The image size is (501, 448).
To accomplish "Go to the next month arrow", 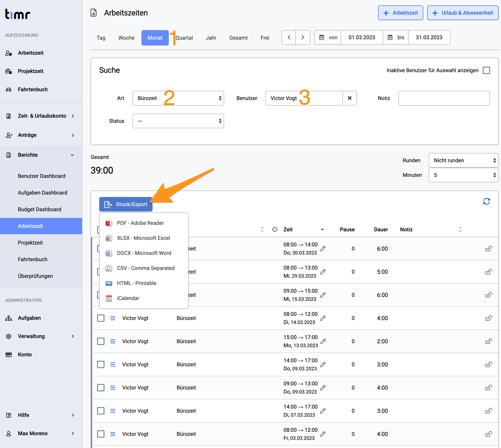I will 303,37.
